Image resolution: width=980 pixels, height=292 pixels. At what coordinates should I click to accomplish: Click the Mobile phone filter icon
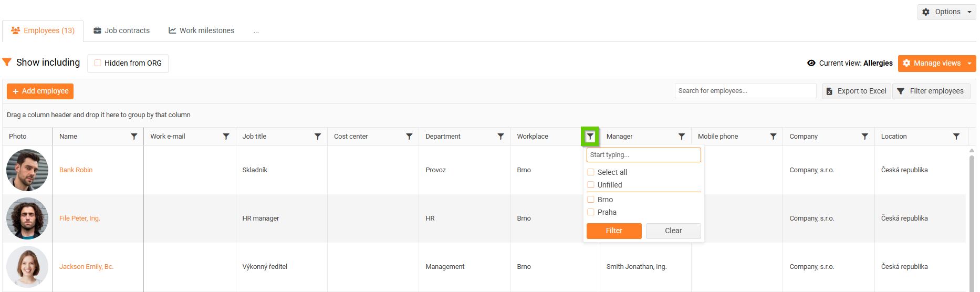point(773,137)
